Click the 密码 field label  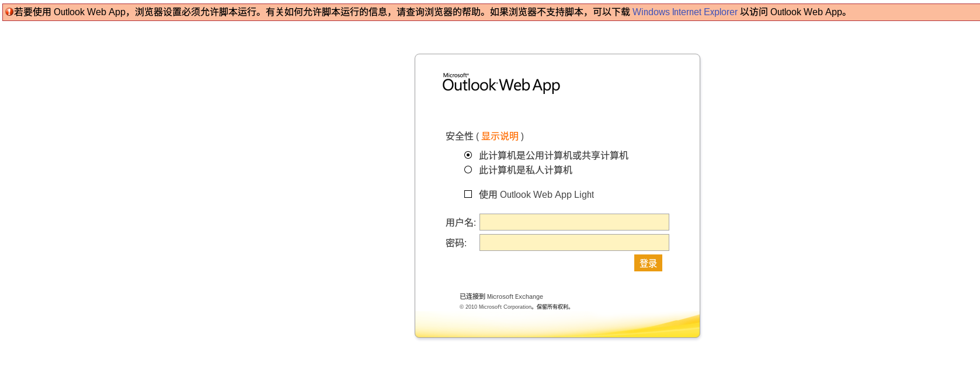[x=456, y=243]
